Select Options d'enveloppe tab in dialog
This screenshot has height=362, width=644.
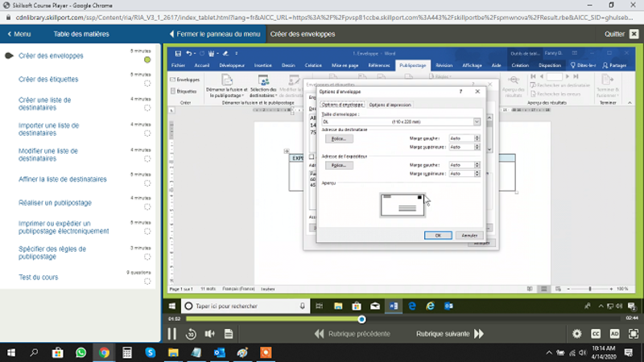pyautogui.click(x=341, y=105)
